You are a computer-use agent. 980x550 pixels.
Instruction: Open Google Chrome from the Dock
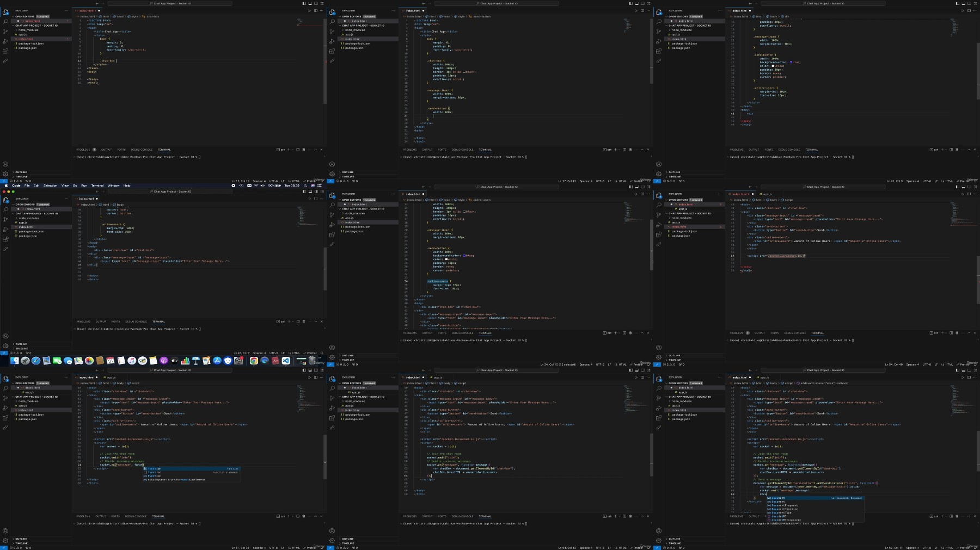[x=254, y=361]
